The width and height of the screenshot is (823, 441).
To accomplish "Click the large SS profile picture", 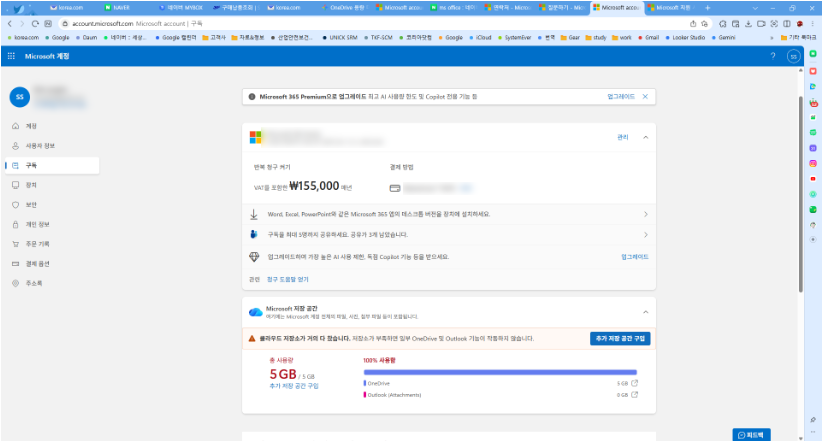I will coord(20,97).
